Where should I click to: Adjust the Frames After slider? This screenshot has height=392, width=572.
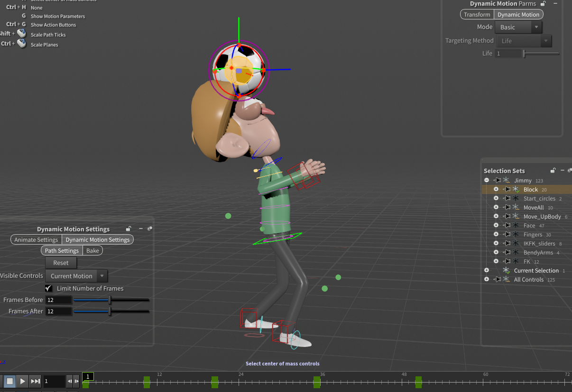[x=111, y=311]
